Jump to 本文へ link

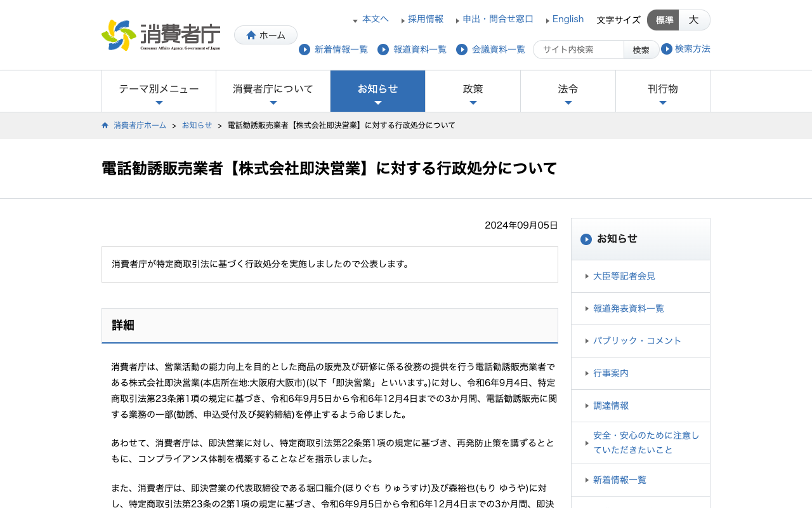click(x=375, y=19)
